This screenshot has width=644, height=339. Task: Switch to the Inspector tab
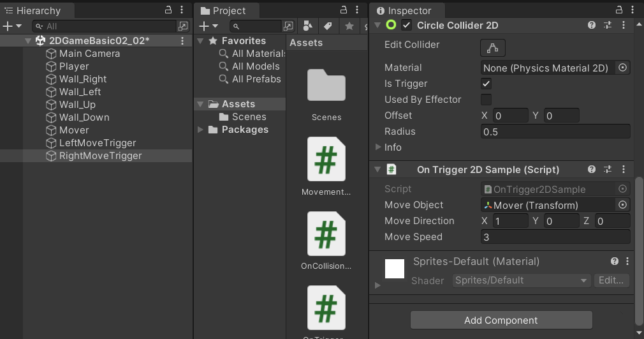[x=407, y=10]
